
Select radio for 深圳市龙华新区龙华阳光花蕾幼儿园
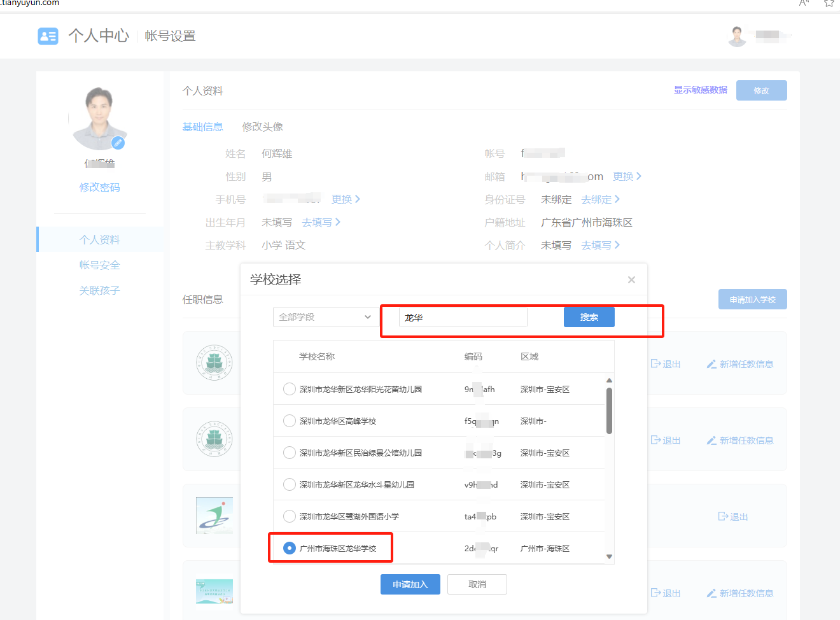[290, 389]
